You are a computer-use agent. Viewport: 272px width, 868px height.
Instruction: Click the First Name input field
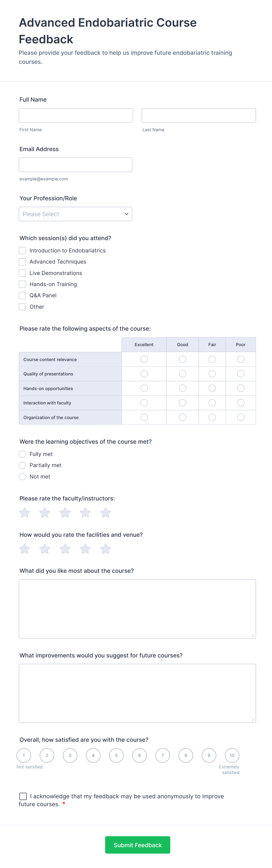[75, 115]
